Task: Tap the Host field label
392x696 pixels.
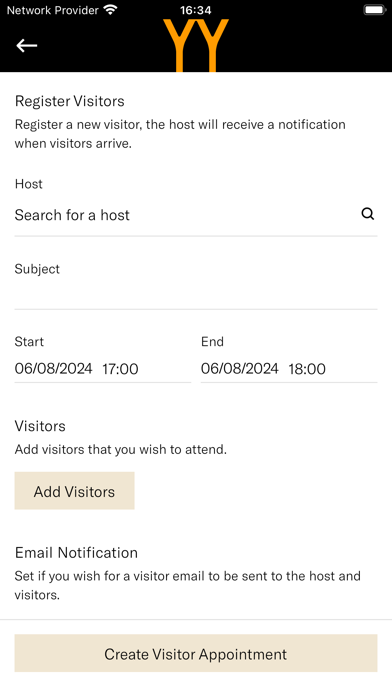Action: (28, 184)
